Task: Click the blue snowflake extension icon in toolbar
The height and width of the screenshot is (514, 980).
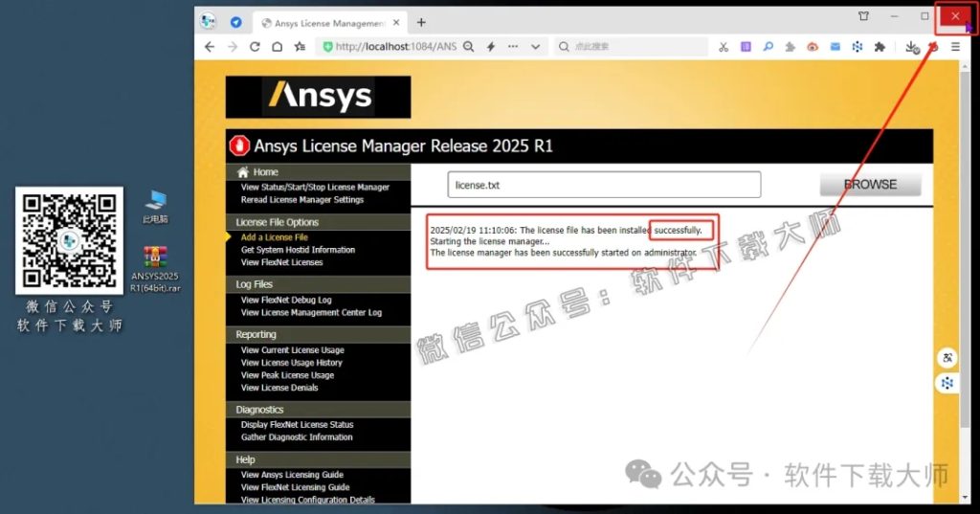Action: [x=857, y=47]
